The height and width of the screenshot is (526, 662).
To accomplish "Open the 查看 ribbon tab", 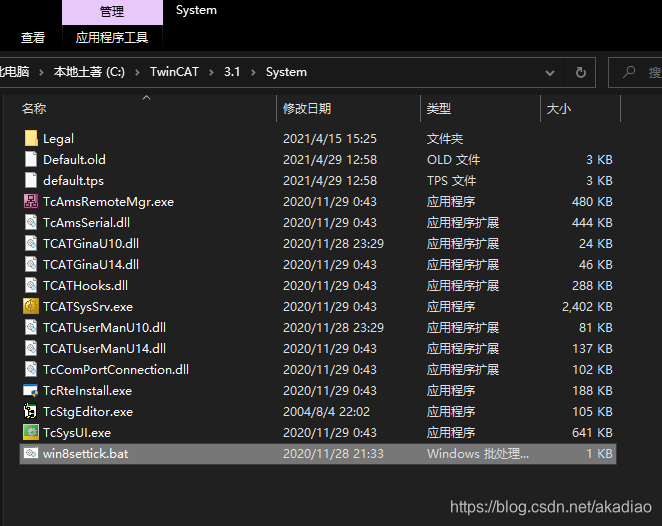I will pyautogui.click(x=33, y=38).
